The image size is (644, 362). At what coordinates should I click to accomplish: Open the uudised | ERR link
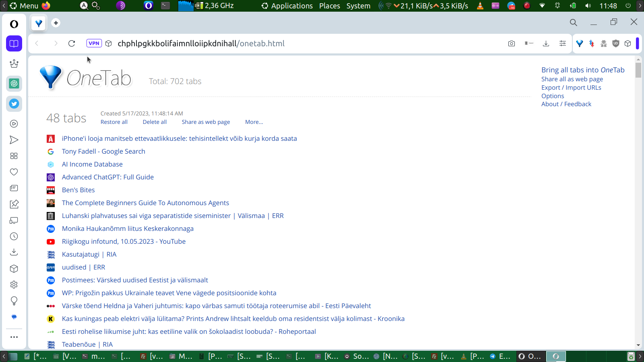(x=83, y=267)
